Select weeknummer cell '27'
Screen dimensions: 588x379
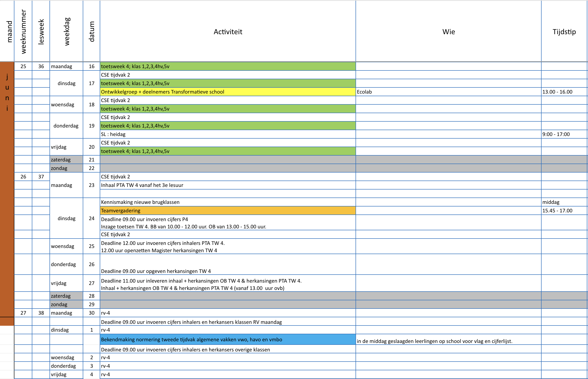(23, 313)
